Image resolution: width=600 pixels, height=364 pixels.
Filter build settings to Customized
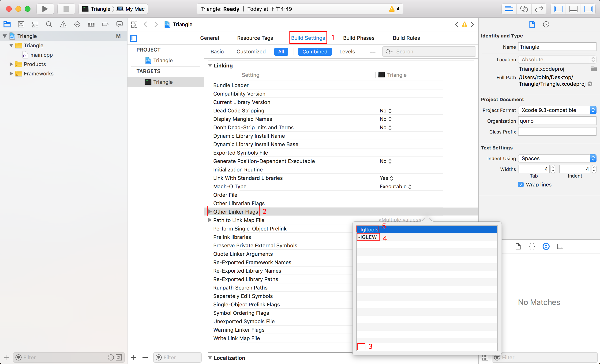pos(251,52)
